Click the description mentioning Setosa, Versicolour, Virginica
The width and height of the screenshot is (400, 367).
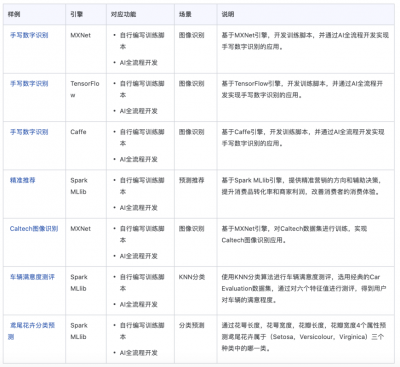[x=304, y=337]
